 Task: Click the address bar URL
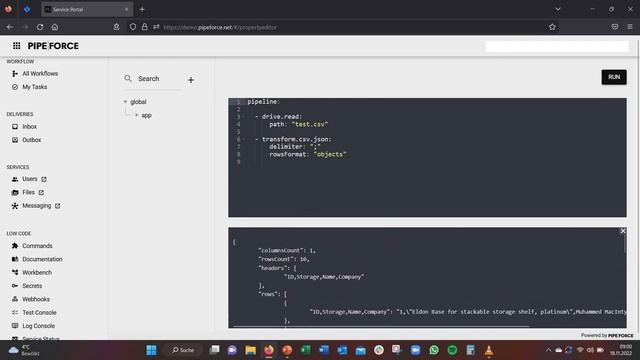(220, 27)
